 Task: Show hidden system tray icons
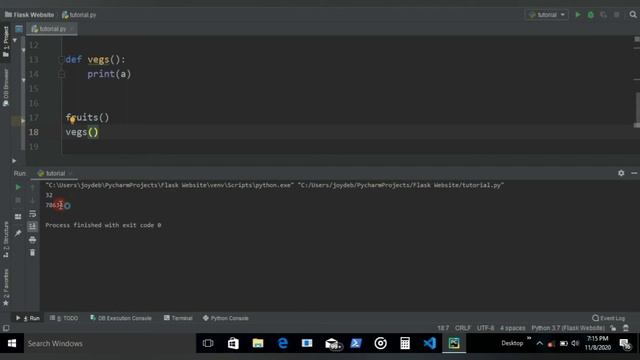pos(539,343)
